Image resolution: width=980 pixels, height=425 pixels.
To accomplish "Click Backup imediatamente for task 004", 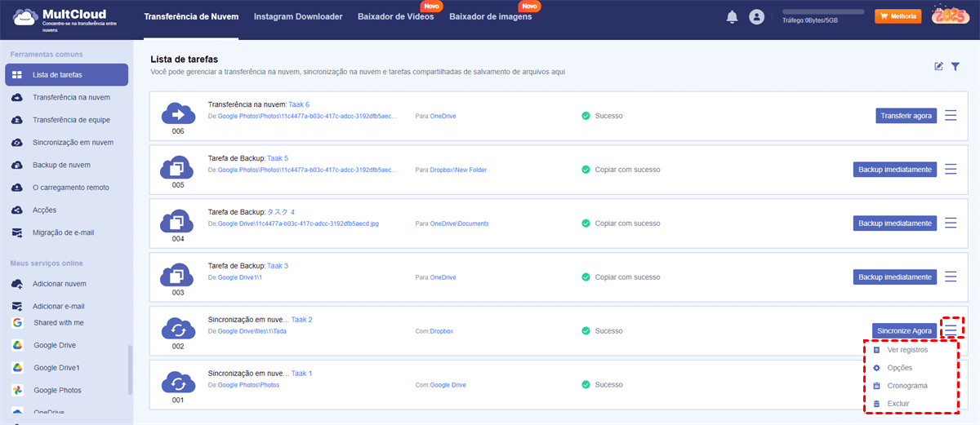I will pyautogui.click(x=895, y=224).
